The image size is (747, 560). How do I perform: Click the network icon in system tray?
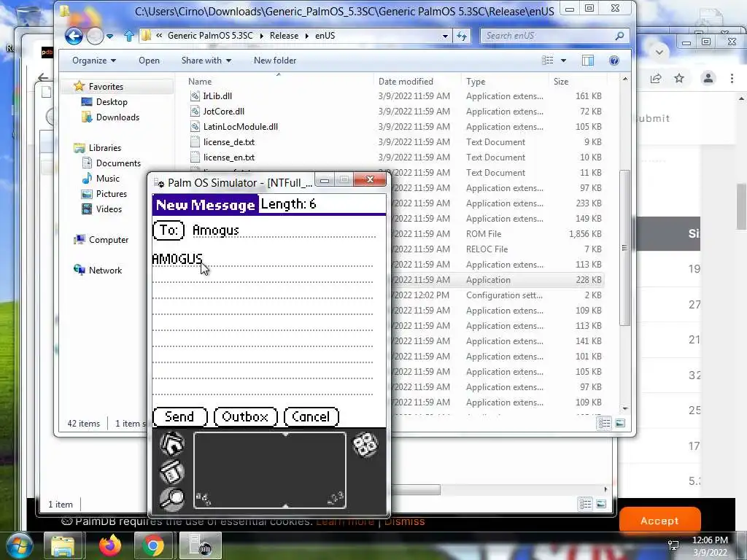(673, 545)
